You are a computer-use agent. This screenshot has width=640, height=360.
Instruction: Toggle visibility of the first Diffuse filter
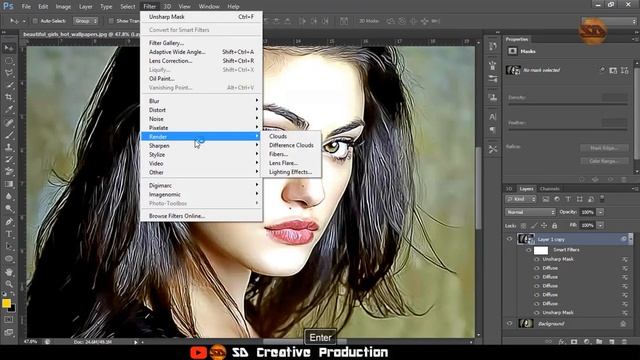click(x=537, y=268)
